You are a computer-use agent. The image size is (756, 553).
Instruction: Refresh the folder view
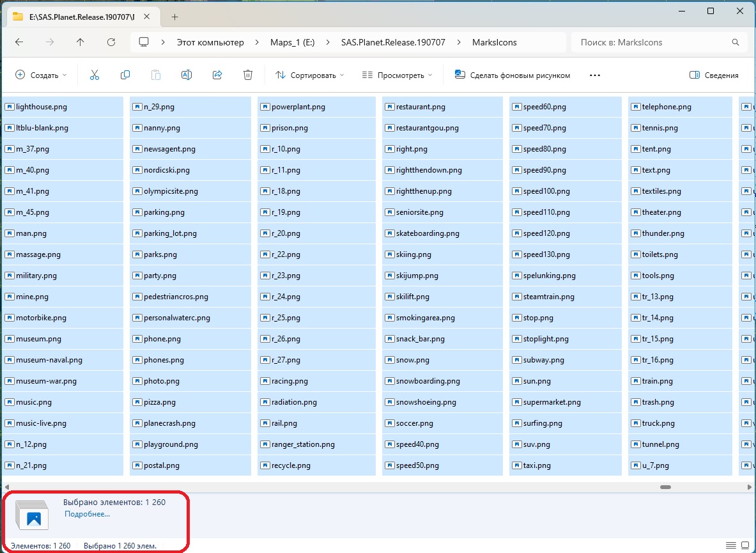pos(111,42)
